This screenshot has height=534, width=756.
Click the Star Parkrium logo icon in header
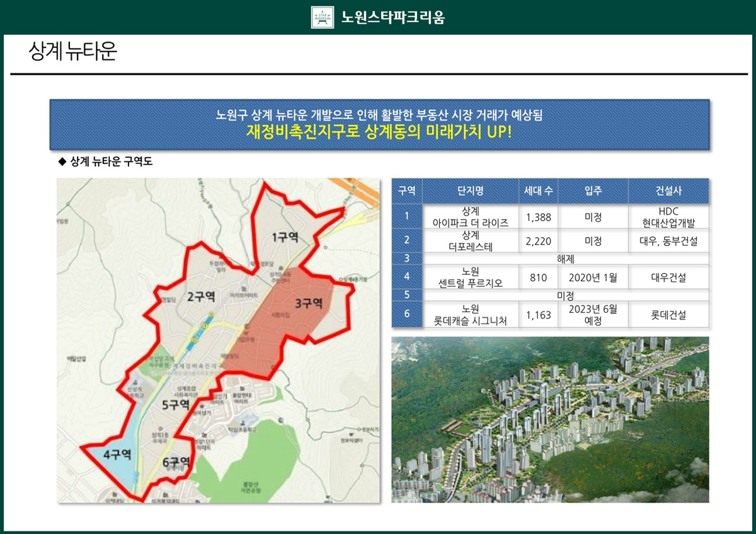click(x=323, y=17)
